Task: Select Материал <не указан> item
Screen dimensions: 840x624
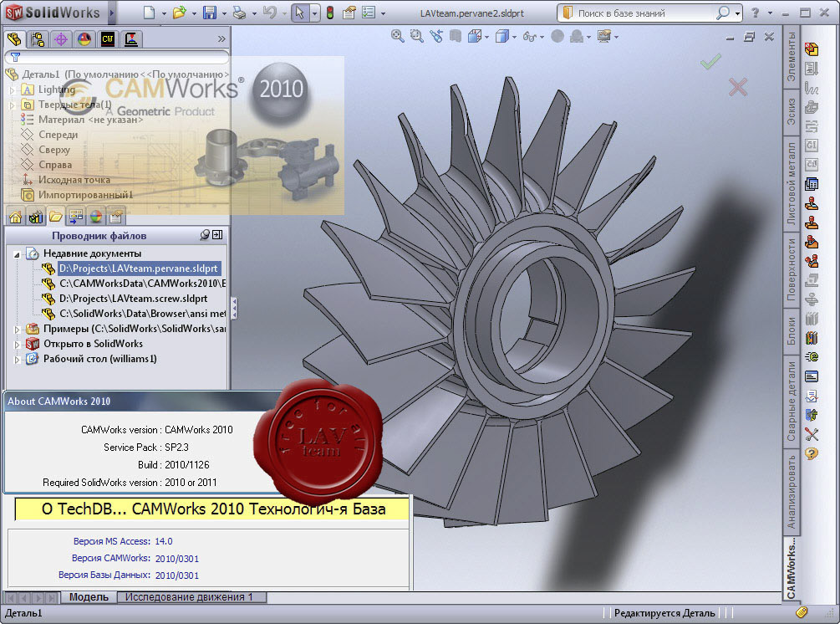Action: tap(83, 120)
